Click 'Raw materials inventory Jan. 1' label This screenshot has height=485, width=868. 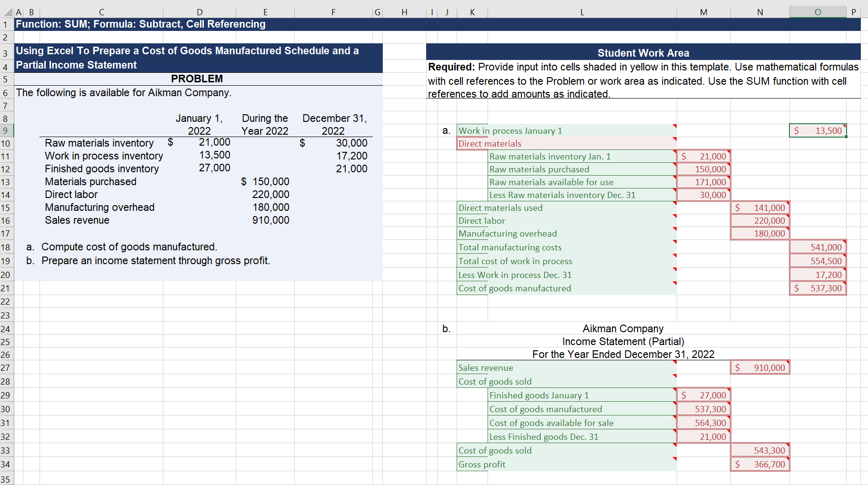[x=582, y=156]
